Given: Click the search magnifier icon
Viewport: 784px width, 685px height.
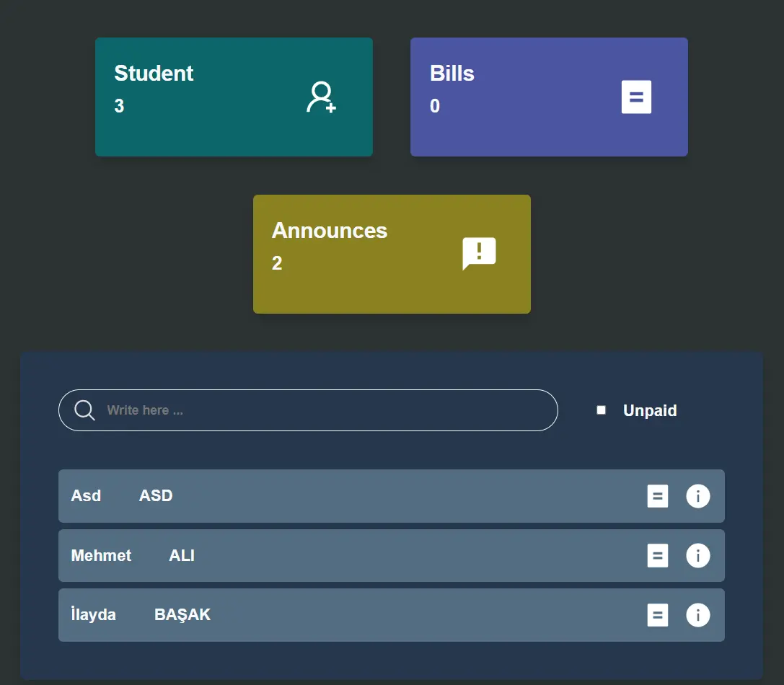Looking at the screenshot, I should pos(84,410).
